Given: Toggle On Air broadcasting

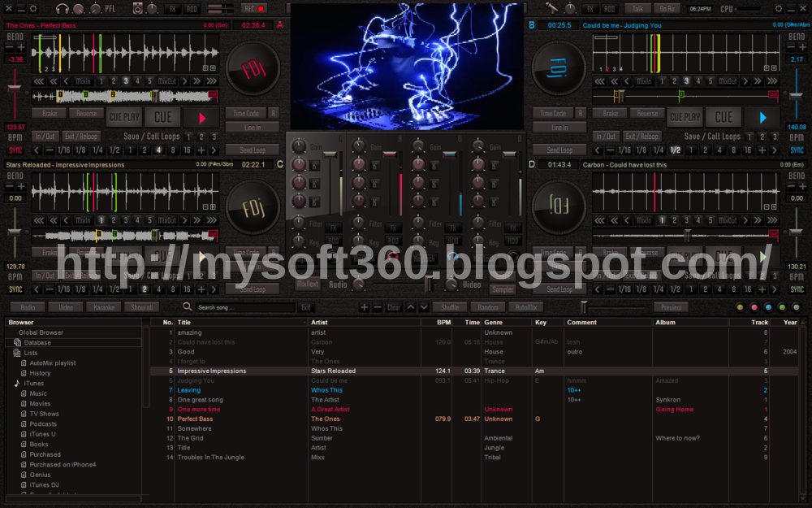Looking at the screenshot, I should [668, 8].
